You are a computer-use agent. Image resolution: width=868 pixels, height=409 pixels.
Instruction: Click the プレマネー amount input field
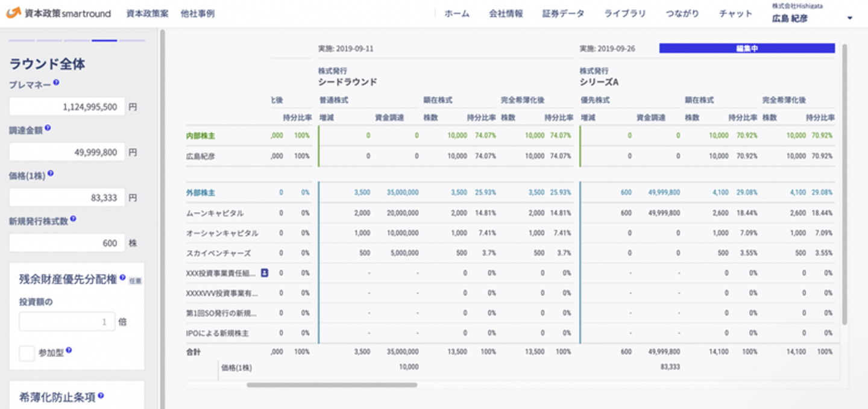(x=67, y=107)
